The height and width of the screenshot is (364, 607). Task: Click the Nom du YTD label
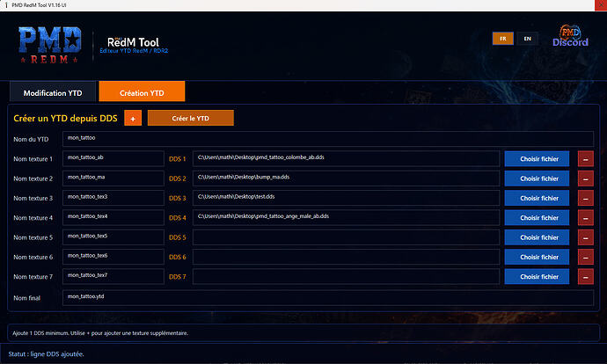tap(31, 139)
